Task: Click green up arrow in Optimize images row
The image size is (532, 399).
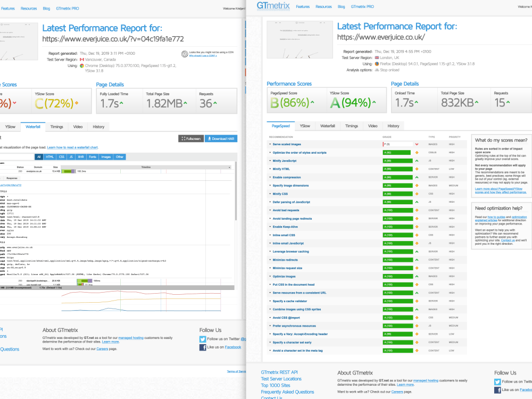Action: (x=417, y=276)
